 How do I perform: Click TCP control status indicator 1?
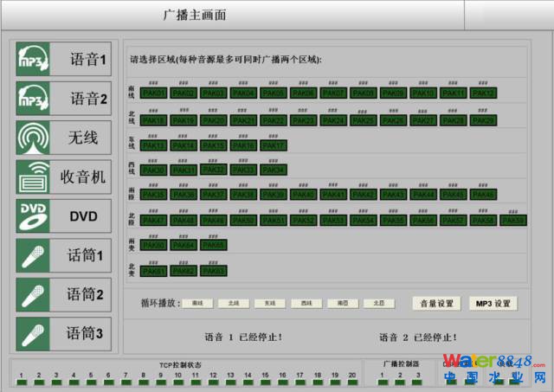(20, 382)
